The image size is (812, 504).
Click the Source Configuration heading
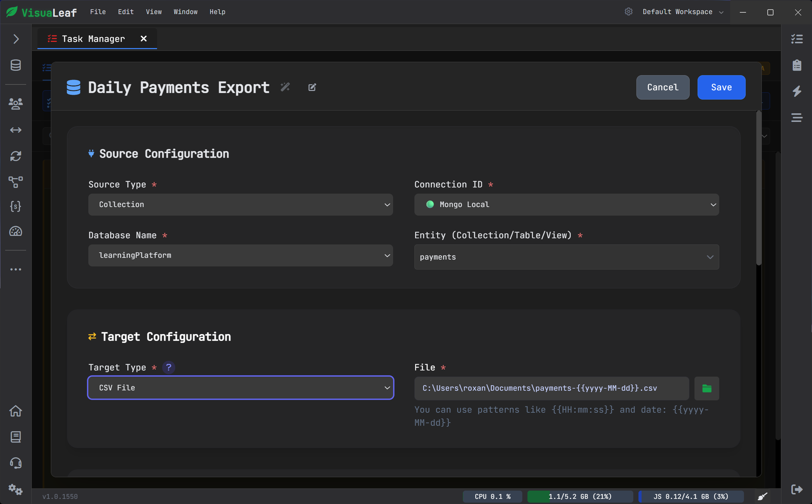pos(164,153)
